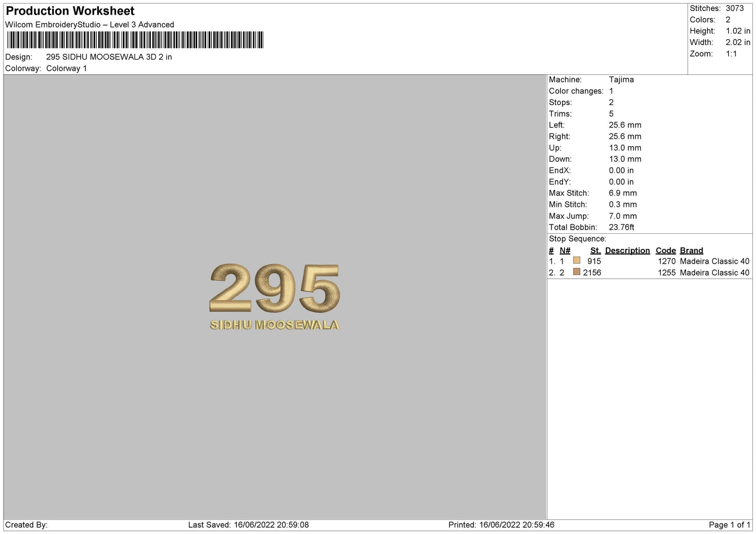Click the color swatch for thread 1255

click(577, 272)
